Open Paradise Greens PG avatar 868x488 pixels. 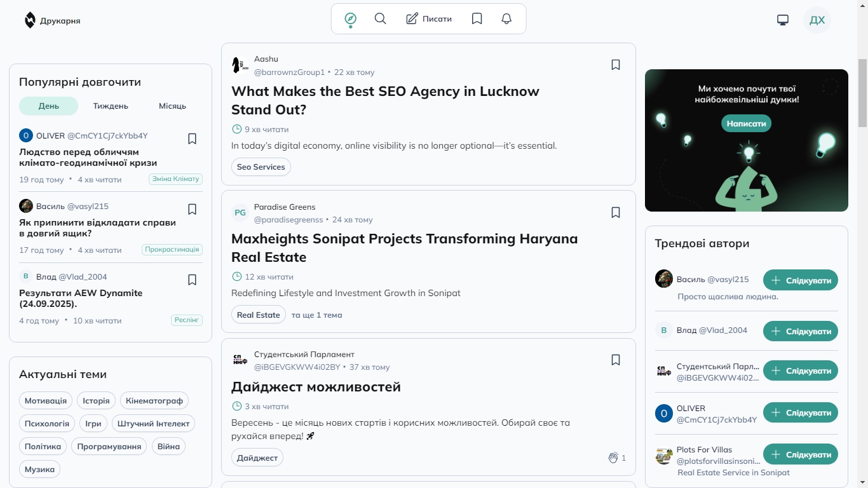pyautogui.click(x=240, y=212)
